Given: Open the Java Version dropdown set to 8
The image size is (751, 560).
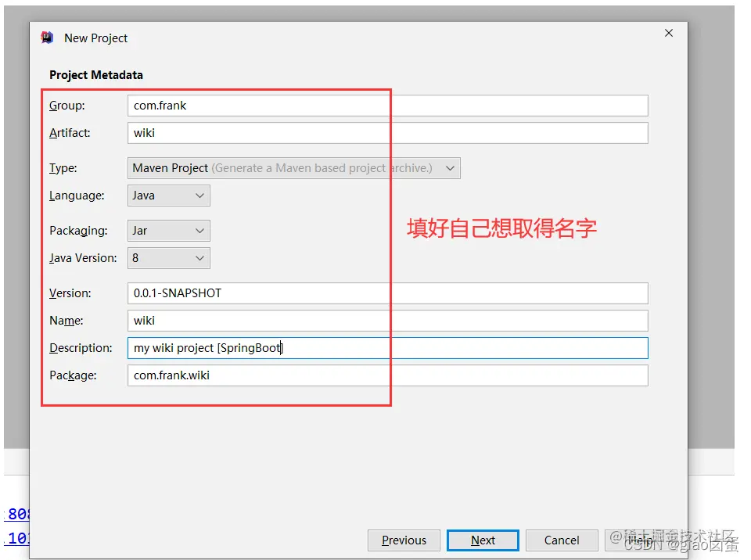Looking at the screenshot, I should pyautogui.click(x=169, y=258).
